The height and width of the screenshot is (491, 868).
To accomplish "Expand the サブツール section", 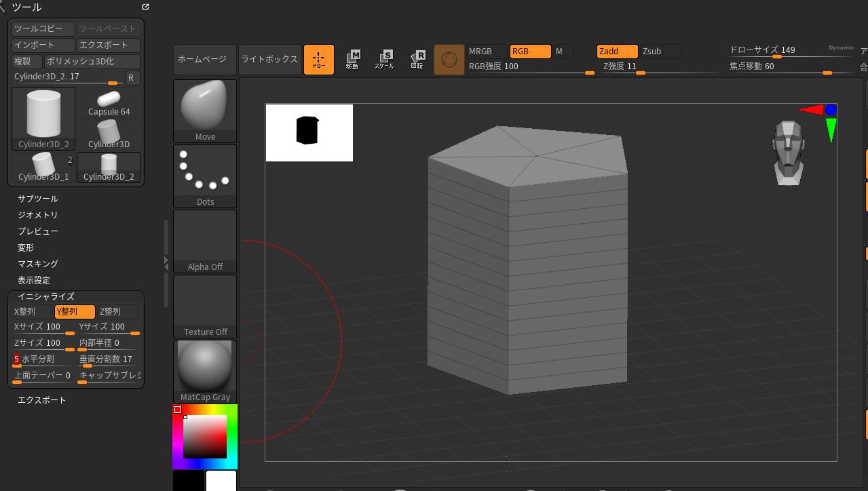I will [38, 199].
